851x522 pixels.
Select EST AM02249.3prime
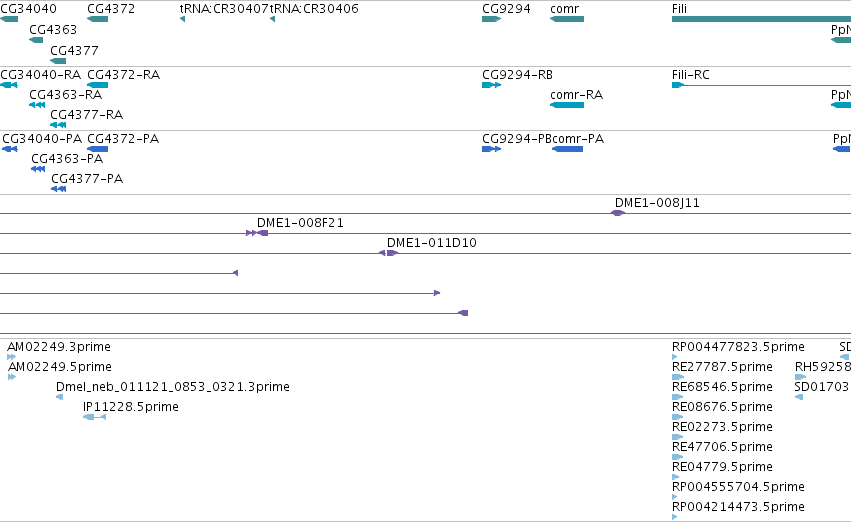tap(11, 357)
